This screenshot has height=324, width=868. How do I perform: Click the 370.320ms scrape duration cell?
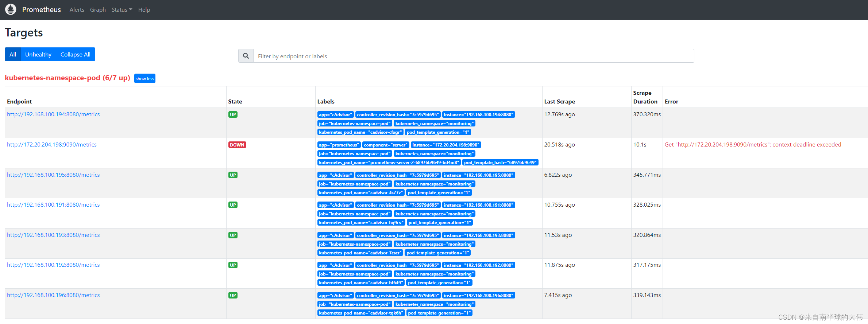pos(647,114)
